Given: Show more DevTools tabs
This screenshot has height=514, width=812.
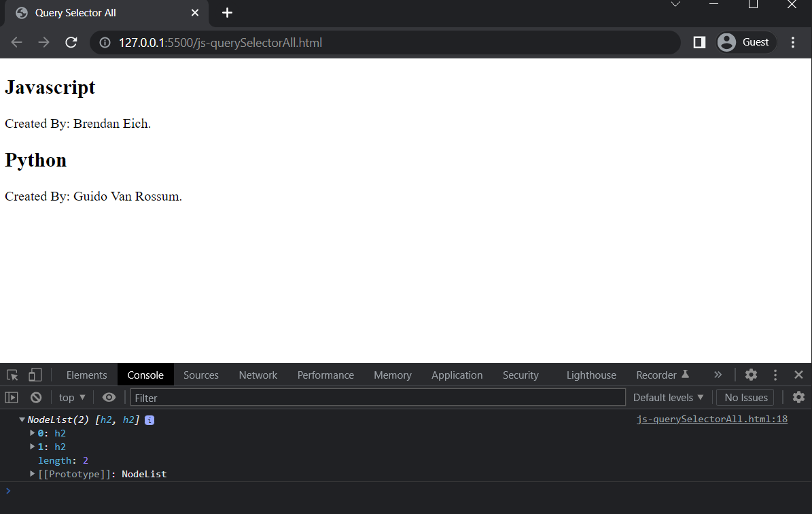Looking at the screenshot, I should [x=718, y=375].
